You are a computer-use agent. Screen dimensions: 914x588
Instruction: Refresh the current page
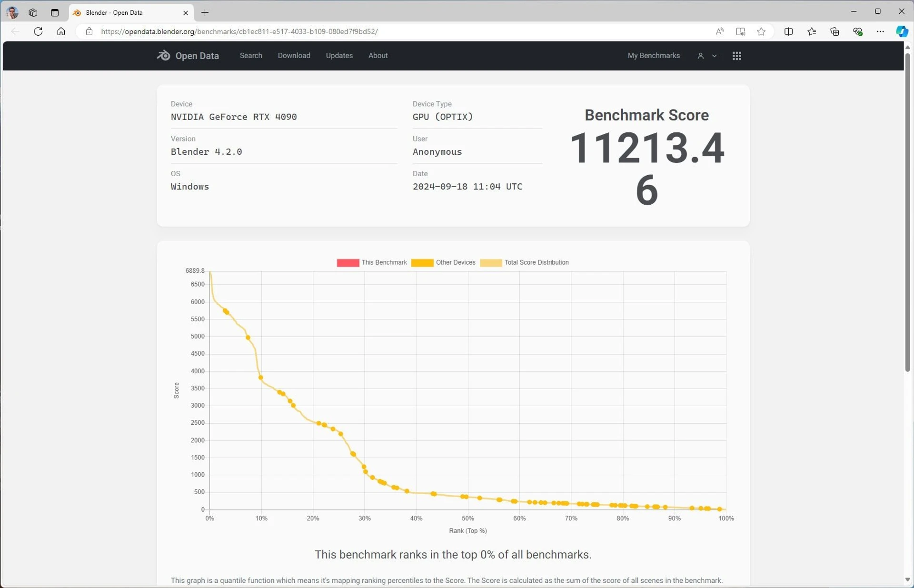(x=38, y=31)
